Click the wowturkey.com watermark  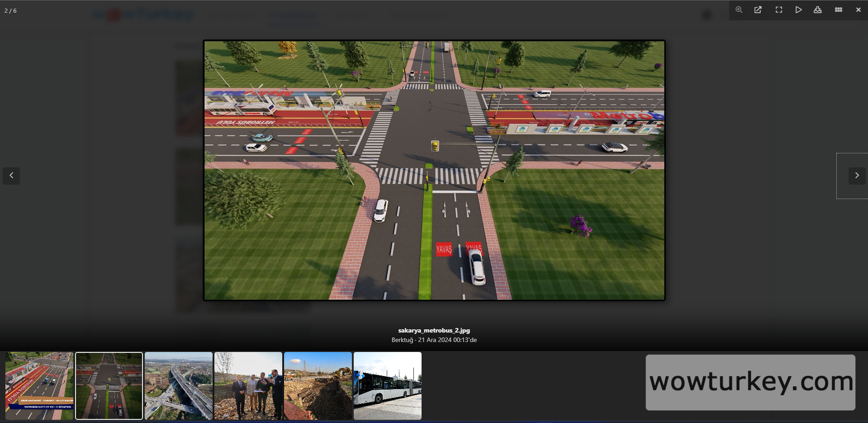click(x=750, y=382)
